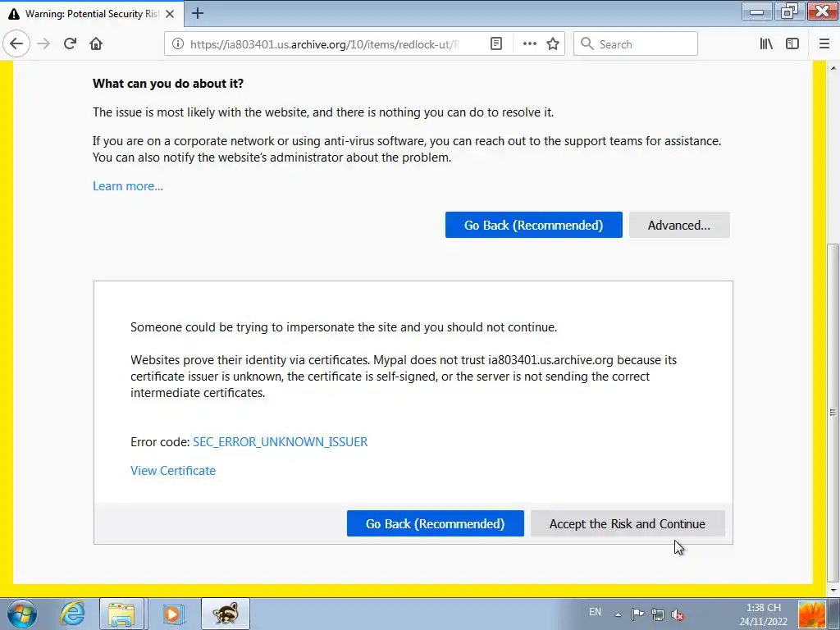This screenshot has width=840, height=630.
Task: Select the Warning: Potential Security Risk tab
Action: 92,14
